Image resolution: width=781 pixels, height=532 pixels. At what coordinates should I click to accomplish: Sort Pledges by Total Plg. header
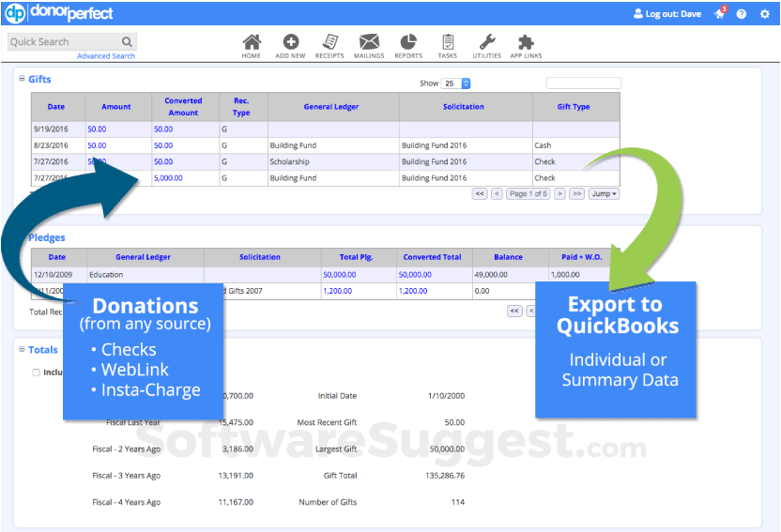[356, 257]
